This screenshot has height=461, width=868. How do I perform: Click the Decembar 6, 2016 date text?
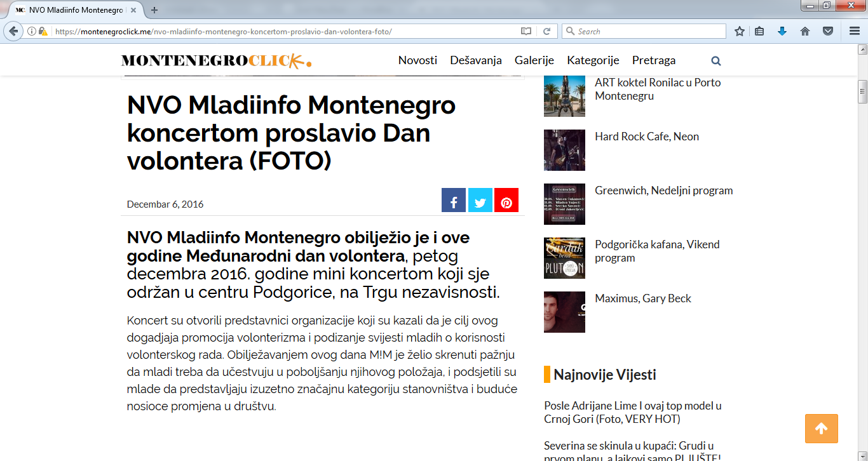(x=165, y=204)
